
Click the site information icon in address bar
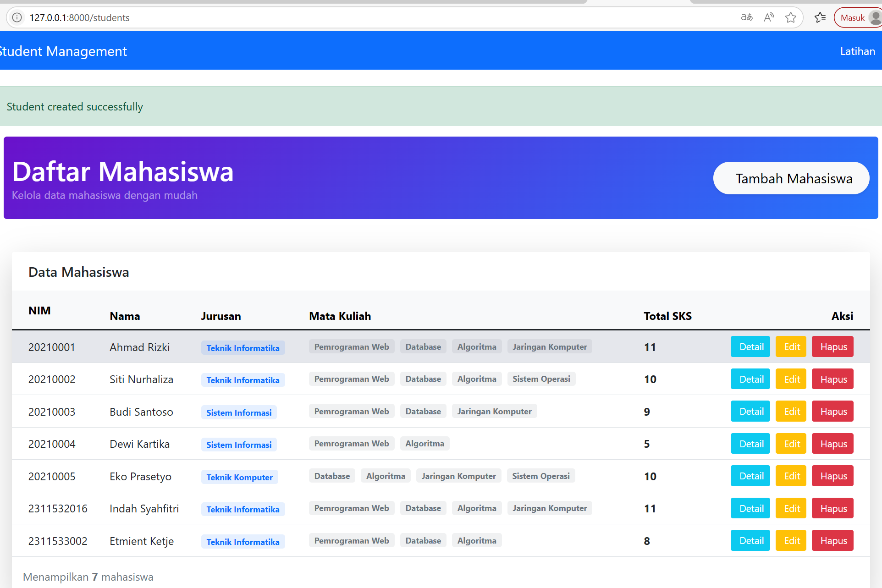pos(17,17)
